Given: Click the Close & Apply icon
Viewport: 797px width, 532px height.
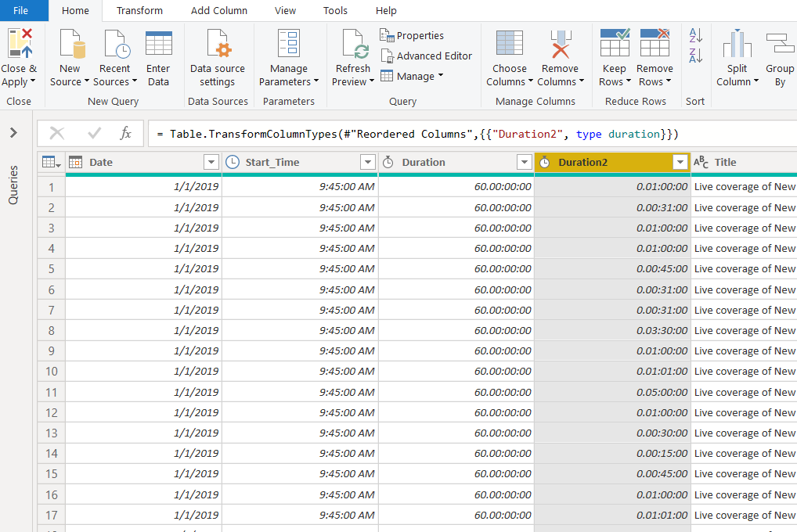Looking at the screenshot, I should [x=20, y=44].
